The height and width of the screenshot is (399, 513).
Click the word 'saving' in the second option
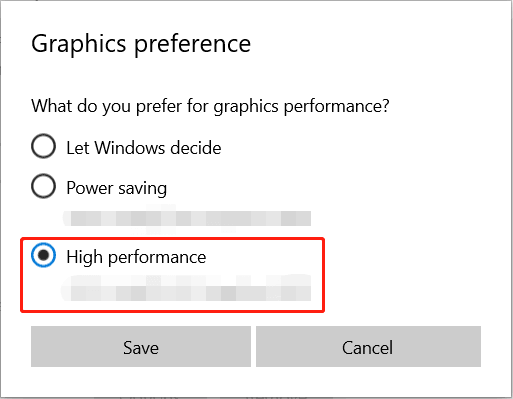tap(142, 189)
